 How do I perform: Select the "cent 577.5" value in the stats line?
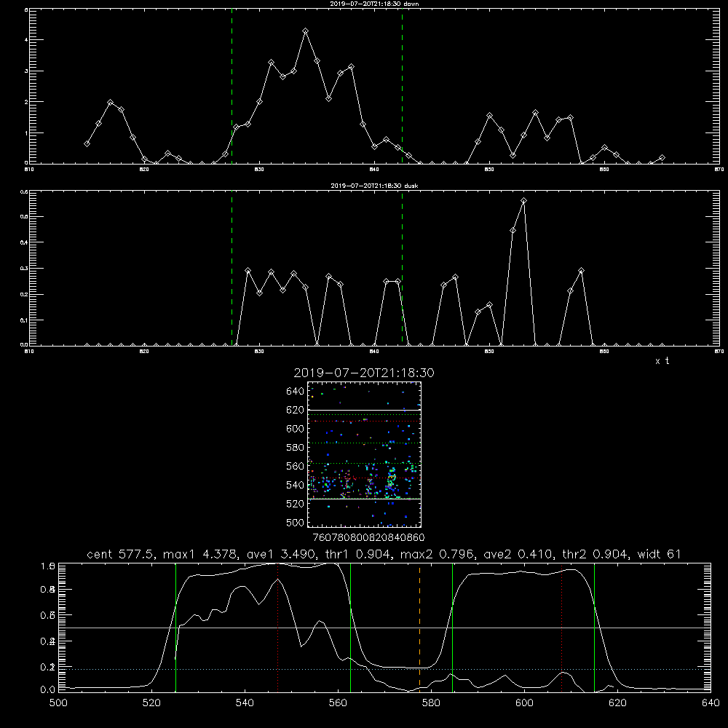(122, 554)
